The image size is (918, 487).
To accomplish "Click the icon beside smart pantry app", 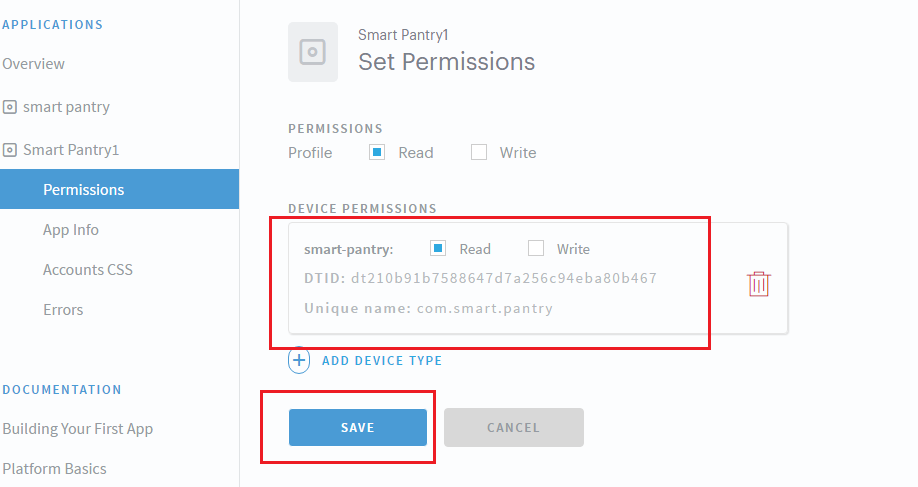I will [10, 107].
